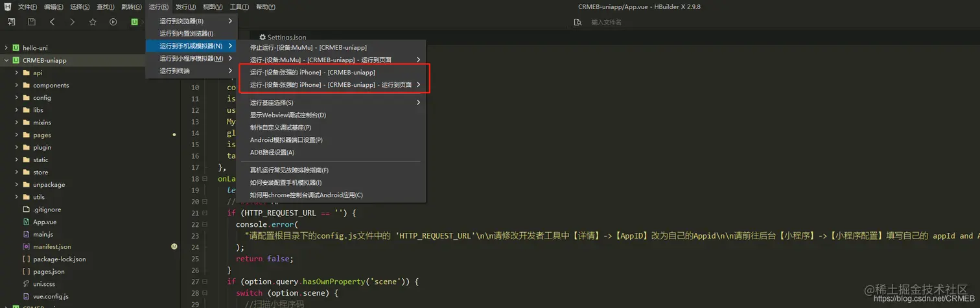Image resolution: width=980 pixels, height=308 pixels.
Task: Run on 张强的 iPhone - [CRMEB-uniapp]
Action: click(x=332, y=72)
